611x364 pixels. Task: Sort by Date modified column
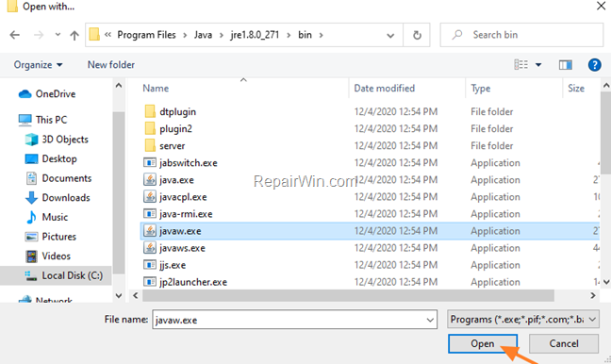tap(384, 88)
